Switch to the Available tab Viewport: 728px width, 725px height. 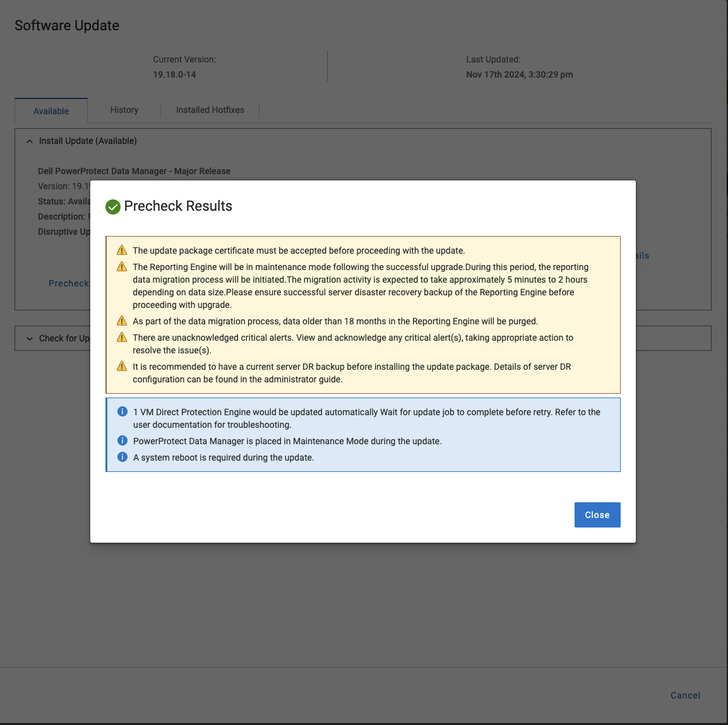click(51, 111)
